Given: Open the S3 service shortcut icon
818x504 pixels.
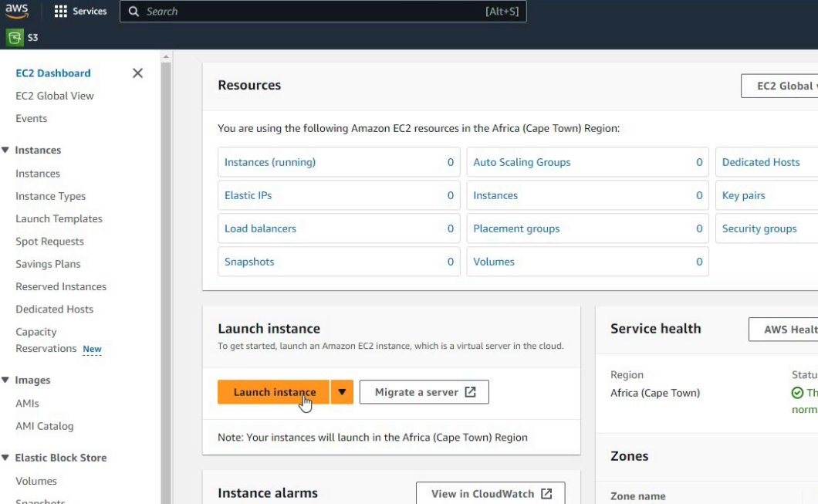Looking at the screenshot, I should click(15, 38).
